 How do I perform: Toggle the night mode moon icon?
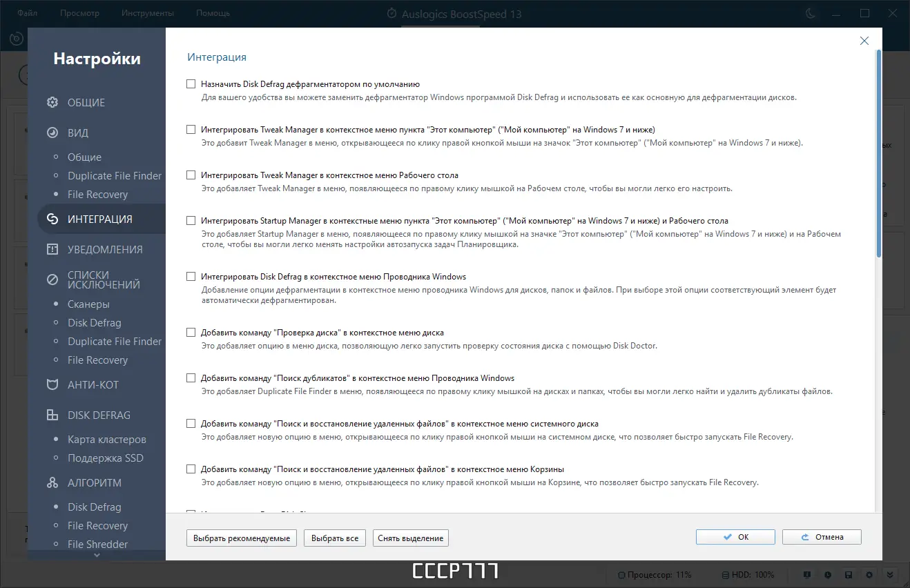811,13
